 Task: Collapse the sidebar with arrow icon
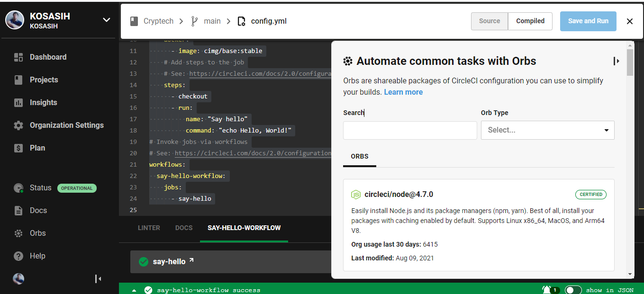[x=98, y=279]
